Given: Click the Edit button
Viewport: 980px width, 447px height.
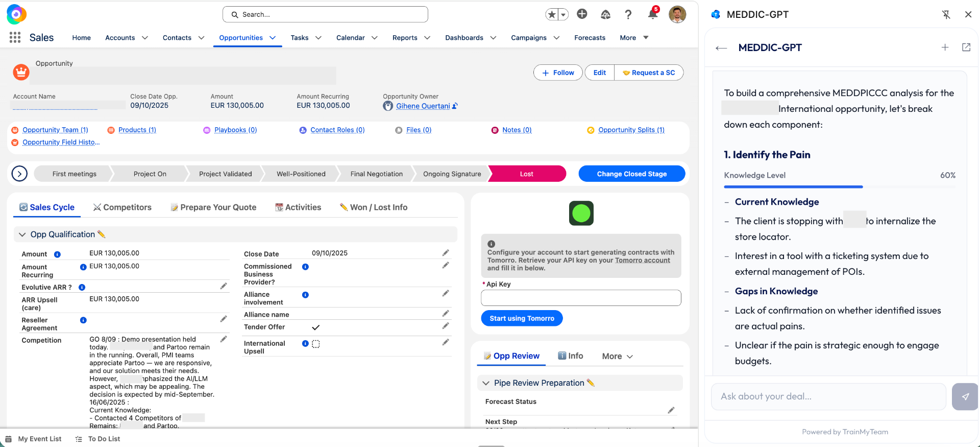Looking at the screenshot, I should pos(600,73).
